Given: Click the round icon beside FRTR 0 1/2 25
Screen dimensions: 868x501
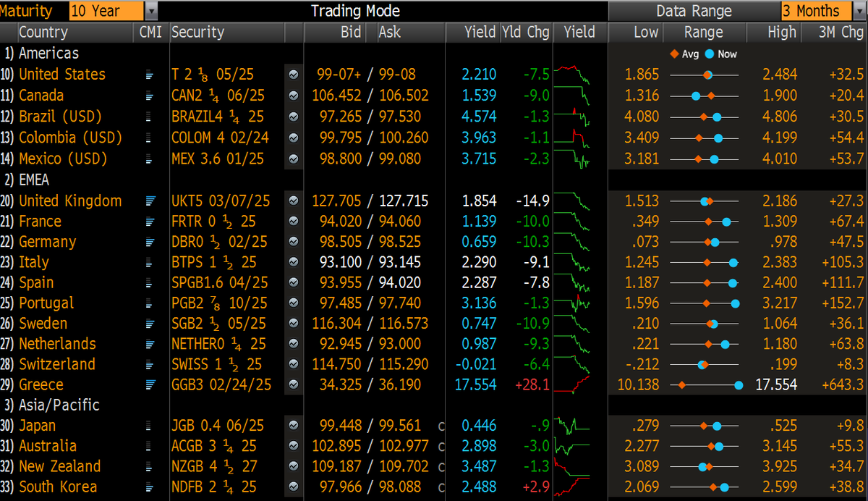Looking at the screenshot, I should tap(294, 222).
